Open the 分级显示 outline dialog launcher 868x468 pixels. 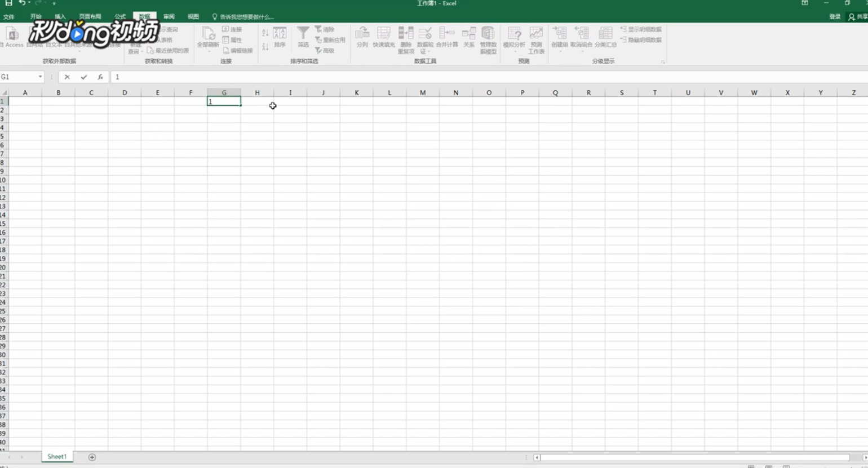click(663, 61)
